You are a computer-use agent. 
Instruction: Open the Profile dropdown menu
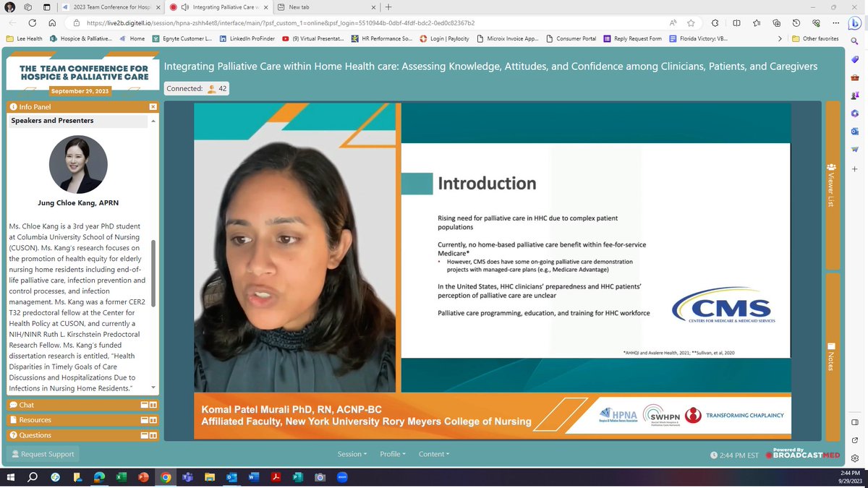pos(392,454)
